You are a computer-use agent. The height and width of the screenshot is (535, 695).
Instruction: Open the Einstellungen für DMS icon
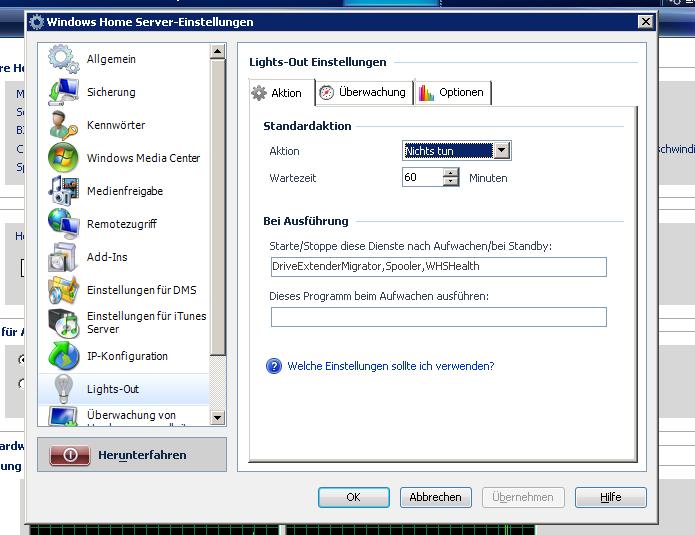click(63, 290)
